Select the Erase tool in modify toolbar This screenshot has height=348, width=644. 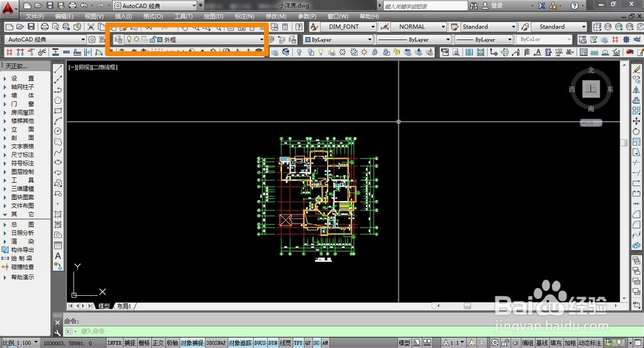click(636, 69)
